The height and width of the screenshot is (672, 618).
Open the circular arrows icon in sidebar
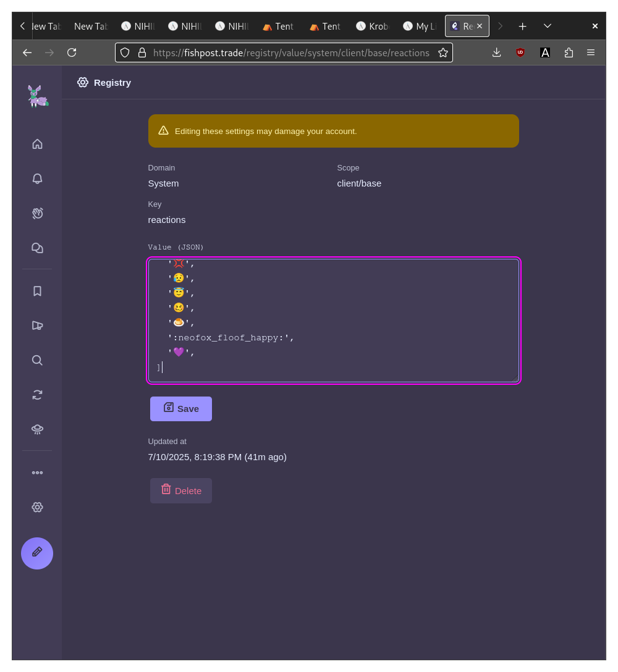coord(37,395)
